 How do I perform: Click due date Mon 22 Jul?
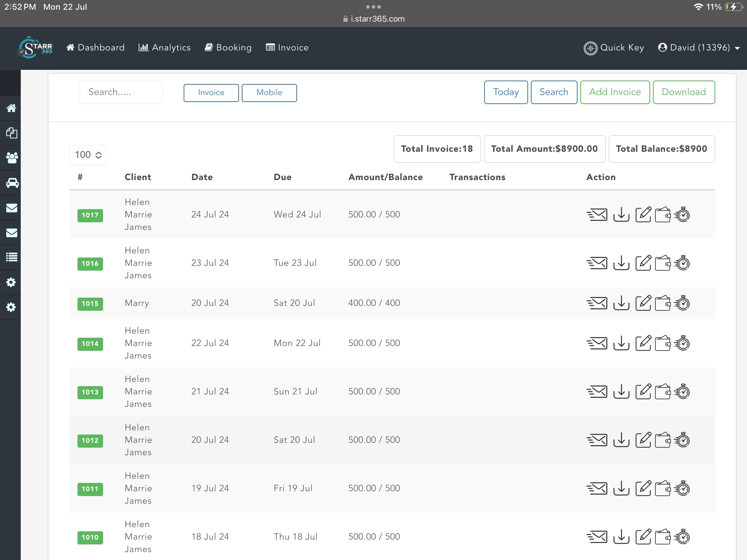click(297, 343)
